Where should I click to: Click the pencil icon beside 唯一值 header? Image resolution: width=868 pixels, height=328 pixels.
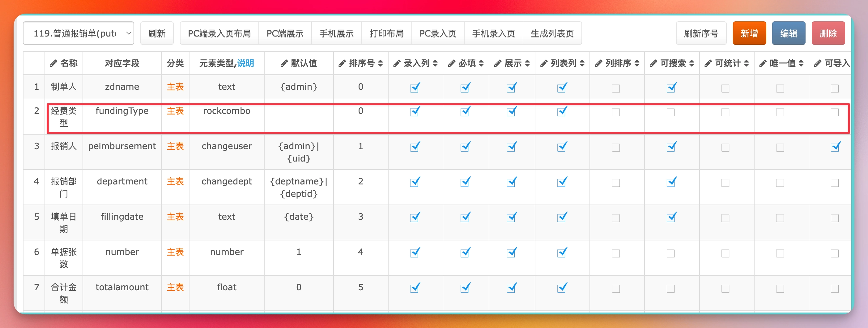[763, 63]
